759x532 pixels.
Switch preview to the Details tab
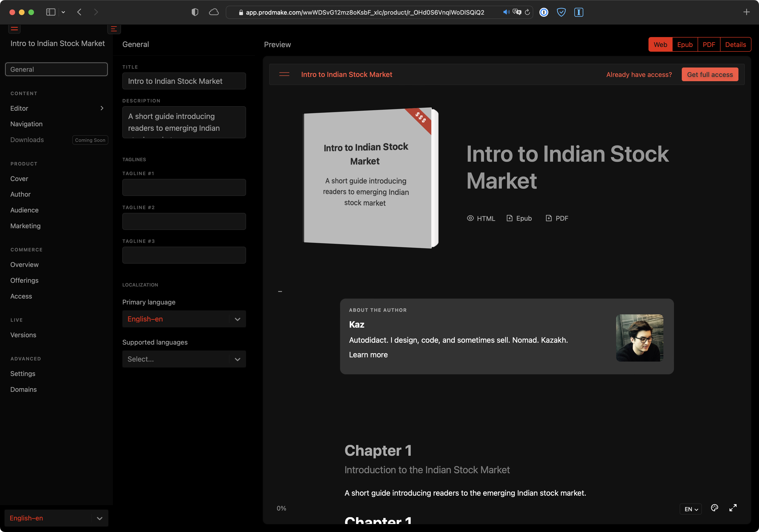(x=735, y=45)
